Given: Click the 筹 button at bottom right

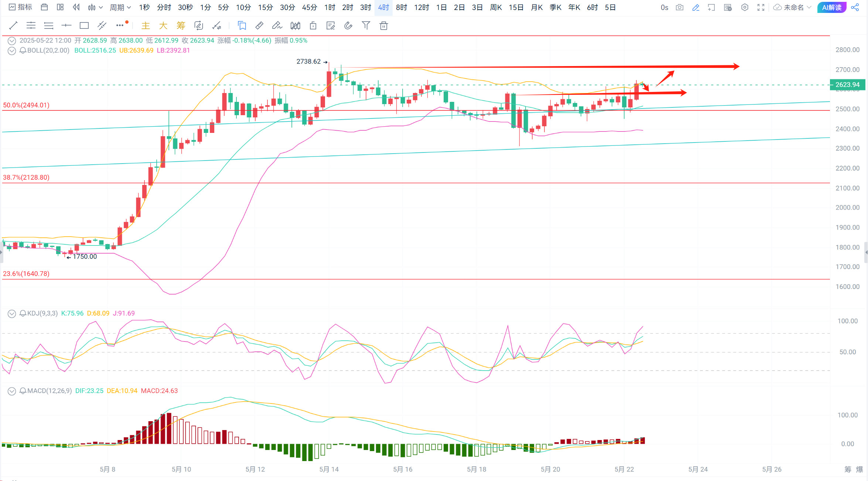Looking at the screenshot, I should (x=848, y=469).
